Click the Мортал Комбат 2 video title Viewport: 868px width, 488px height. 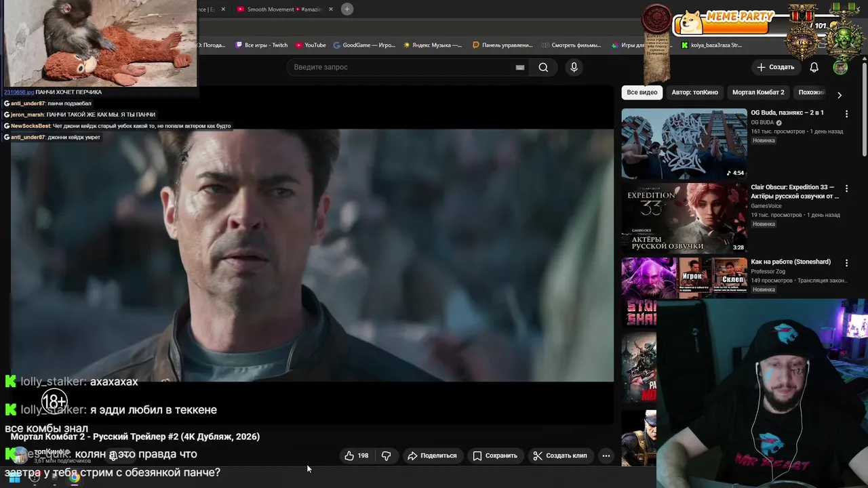[x=135, y=436]
